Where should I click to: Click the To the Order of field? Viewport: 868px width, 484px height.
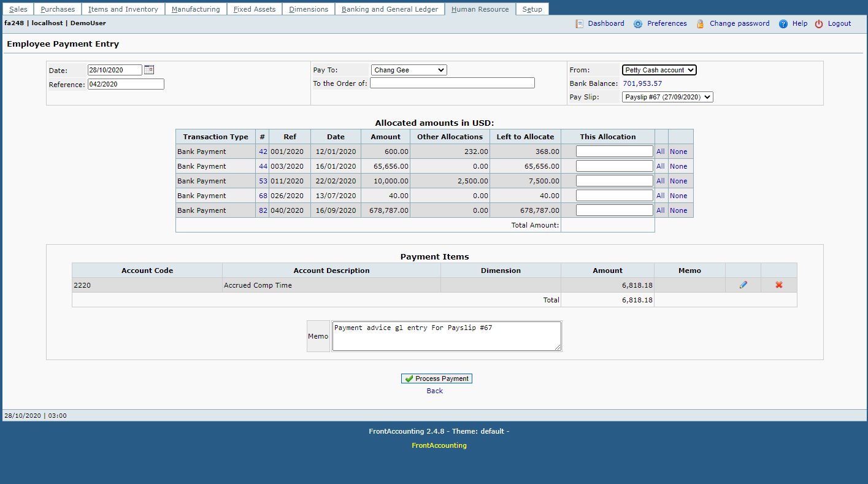pos(452,83)
